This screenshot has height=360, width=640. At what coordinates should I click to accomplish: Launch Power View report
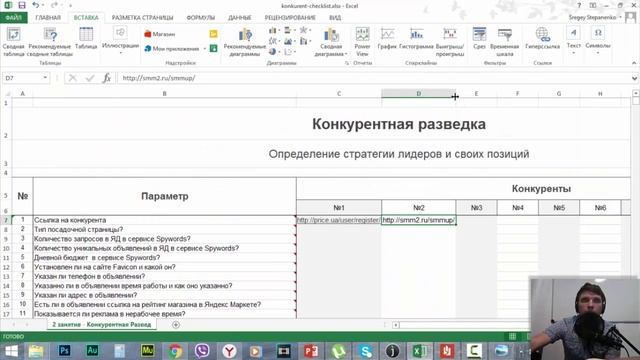click(362, 42)
